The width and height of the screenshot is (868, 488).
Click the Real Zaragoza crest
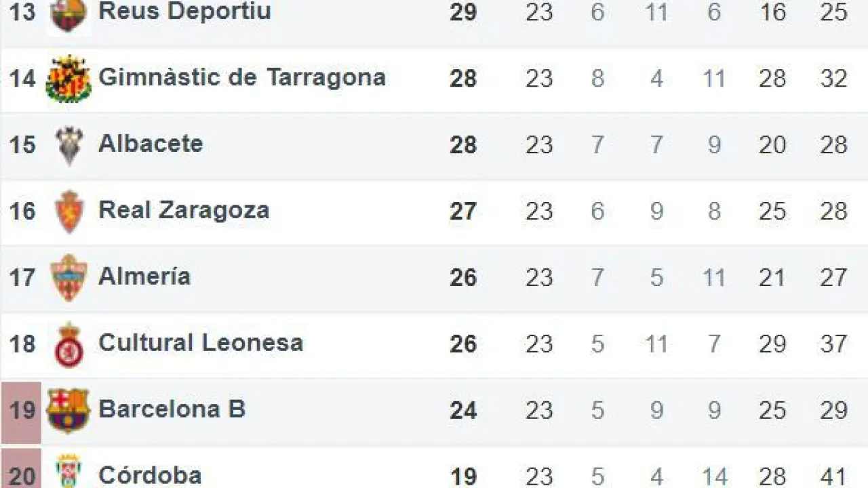coord(69,211)
